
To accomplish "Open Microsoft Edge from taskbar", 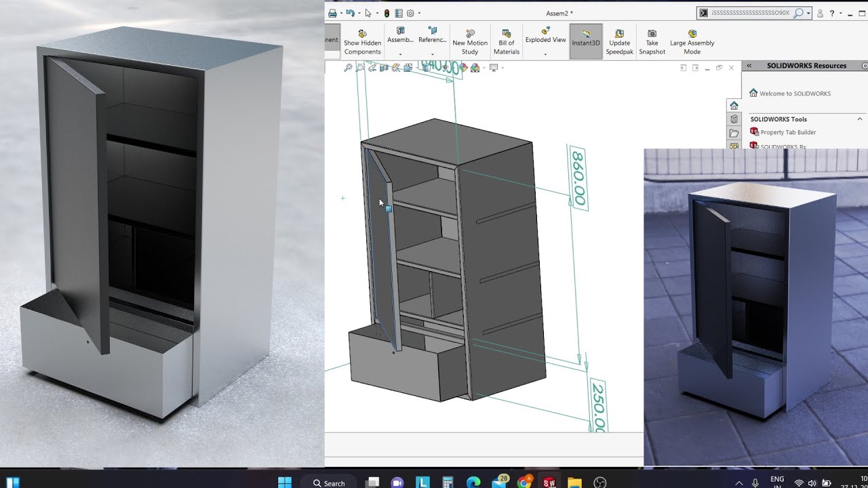I will pyautogui.click(x=473, y=482).
